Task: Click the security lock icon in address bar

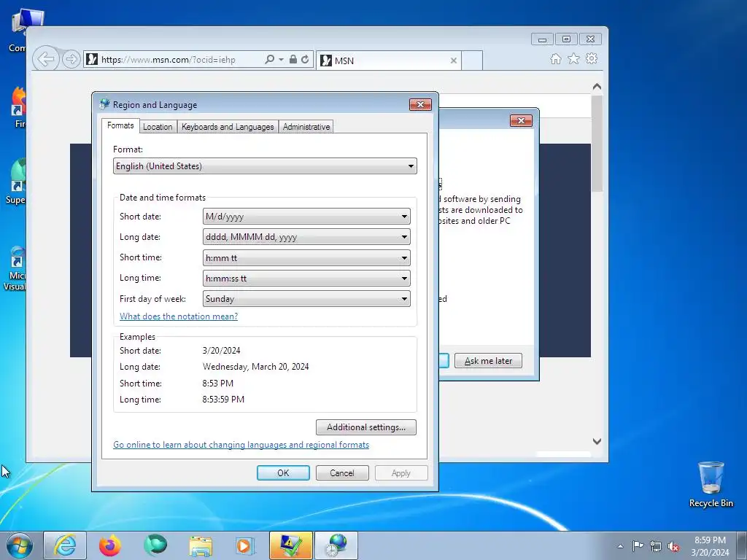Action: click(293, 59)
